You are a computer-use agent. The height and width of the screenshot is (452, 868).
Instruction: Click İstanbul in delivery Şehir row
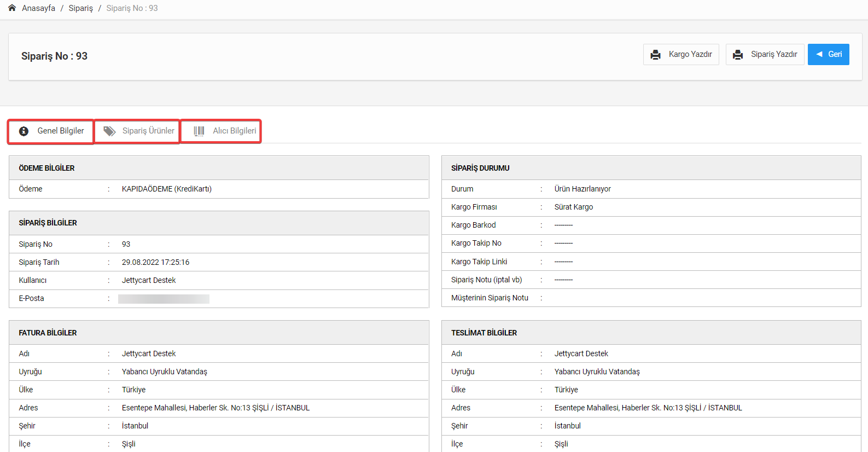click(567, 426)
